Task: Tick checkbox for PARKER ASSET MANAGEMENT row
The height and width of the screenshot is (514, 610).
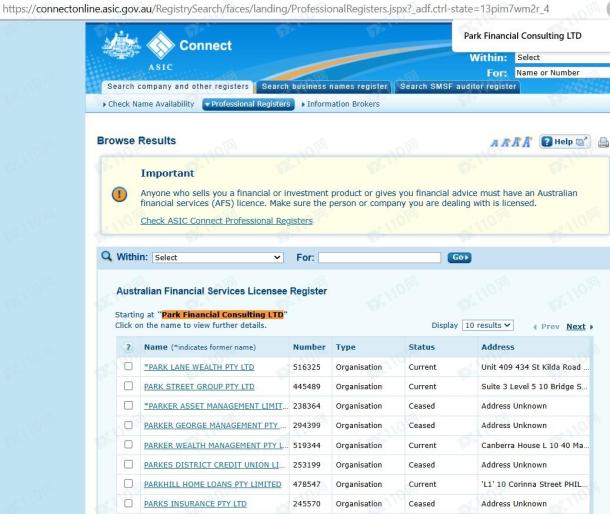Action: point(128,405)
